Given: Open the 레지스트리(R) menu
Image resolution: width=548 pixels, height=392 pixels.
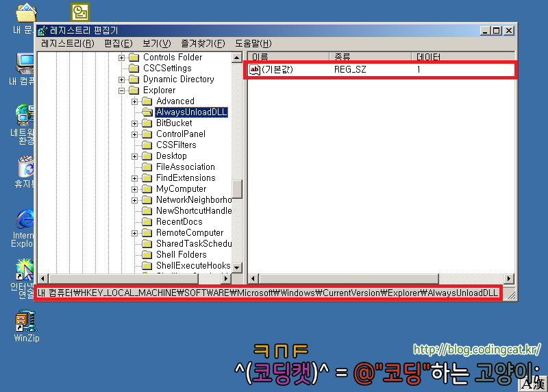Looking at the screenshot, I should pos(67,43).
